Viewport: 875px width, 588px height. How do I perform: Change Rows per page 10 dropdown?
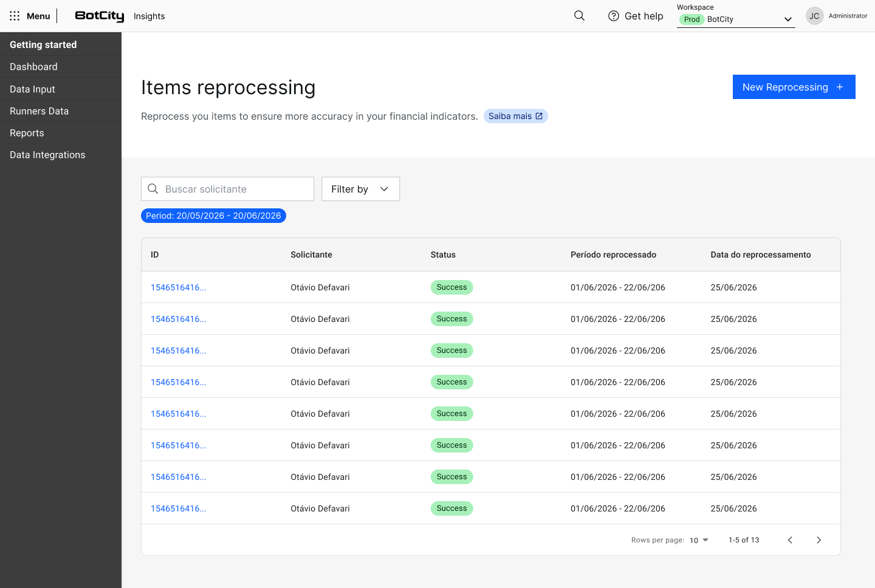tap(699, 540)
